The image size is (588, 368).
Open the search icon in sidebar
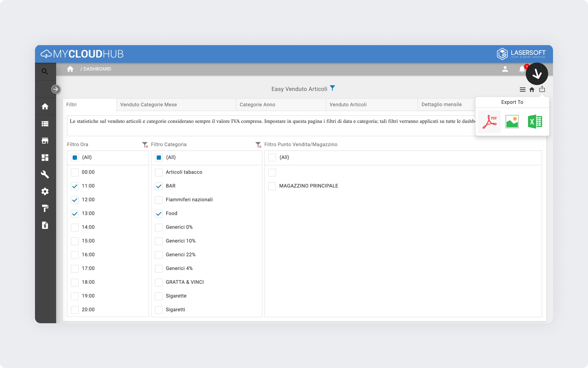coord(45,71)
